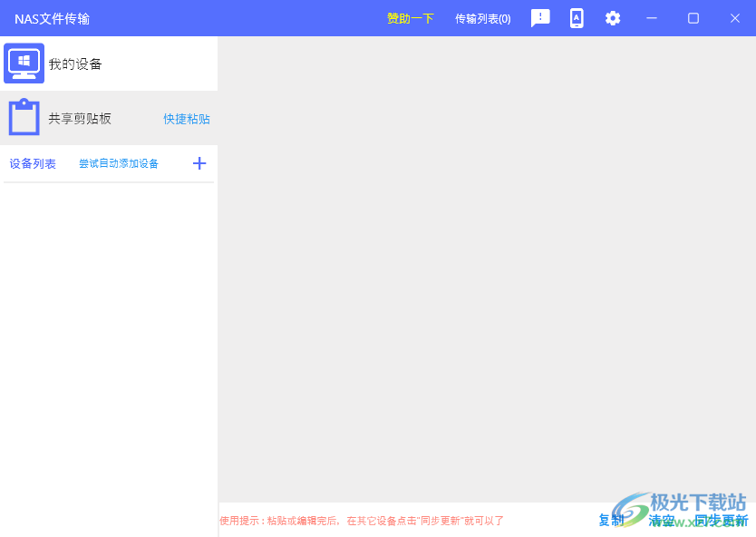
Task: Click 赞助一下 to sponsor
Action: [410, 18]
